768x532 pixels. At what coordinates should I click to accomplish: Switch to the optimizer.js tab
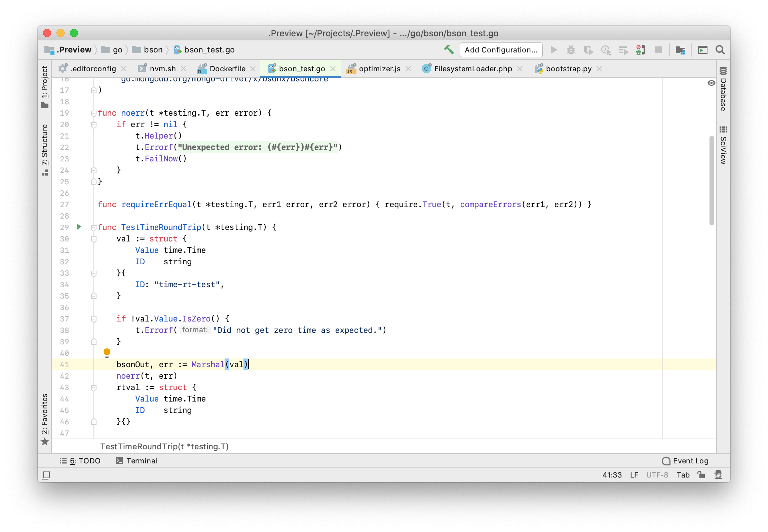coord(379,69)
